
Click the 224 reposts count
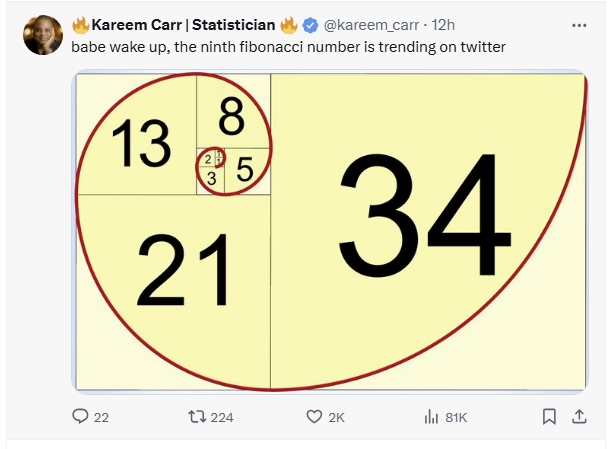(222, 418)
